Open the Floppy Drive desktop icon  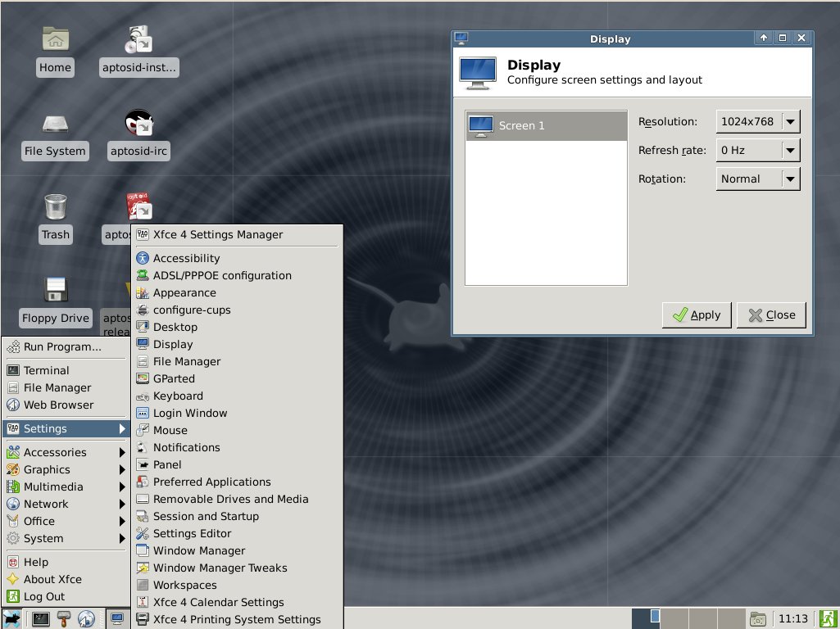(x=56, y=302)
